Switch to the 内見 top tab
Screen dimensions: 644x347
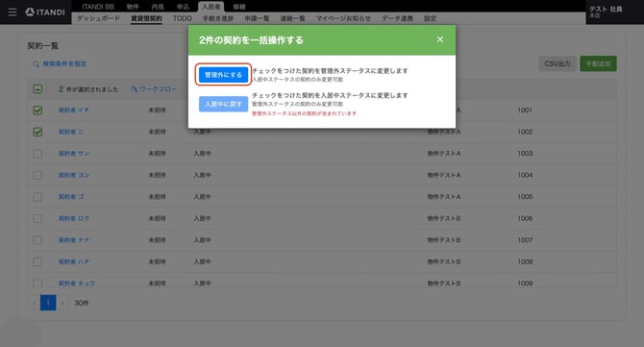158,7
